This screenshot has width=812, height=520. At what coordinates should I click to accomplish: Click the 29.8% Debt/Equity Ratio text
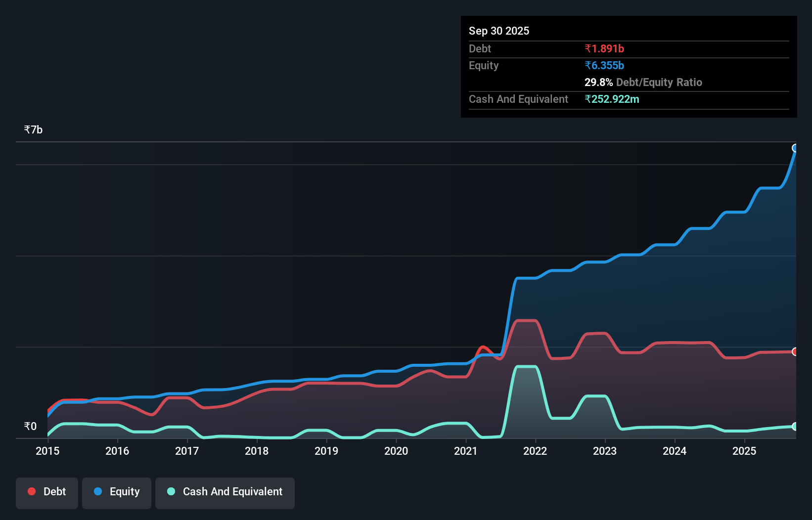point(598,83)
